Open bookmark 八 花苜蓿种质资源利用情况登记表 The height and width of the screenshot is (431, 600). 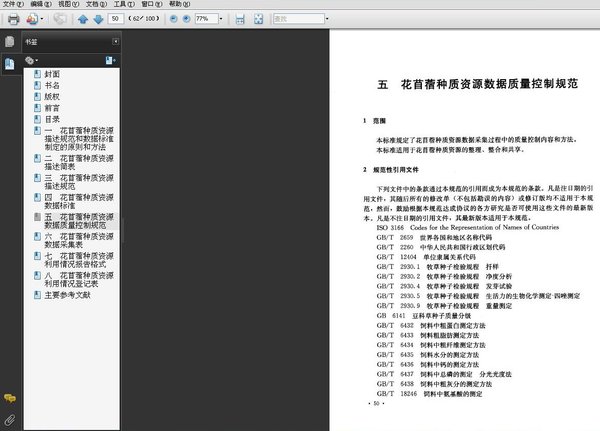point(79,279)
